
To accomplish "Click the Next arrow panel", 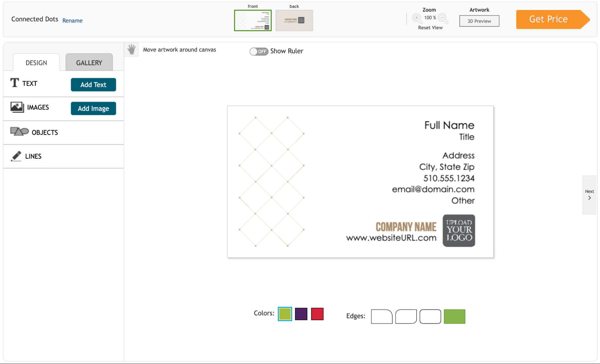I will coord(589,195).
